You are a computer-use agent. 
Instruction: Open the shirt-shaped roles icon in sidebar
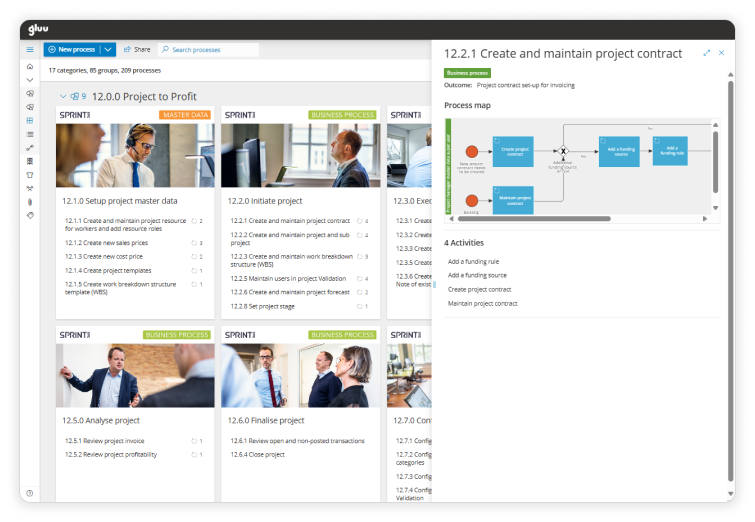coord(30,175)
